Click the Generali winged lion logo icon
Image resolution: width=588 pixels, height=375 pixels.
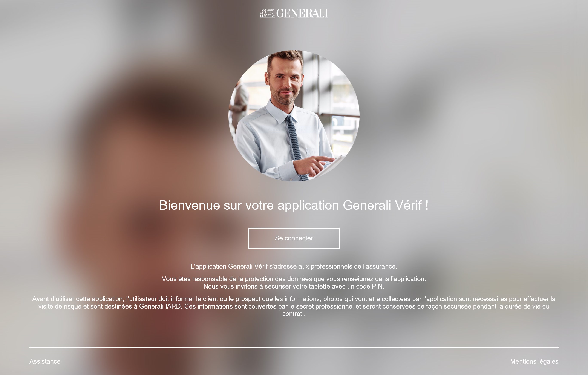click(x=267, y=13)
